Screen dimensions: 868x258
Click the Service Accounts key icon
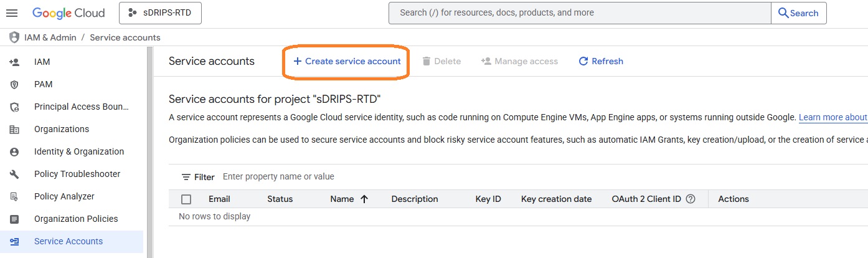(x=14, y=241)
